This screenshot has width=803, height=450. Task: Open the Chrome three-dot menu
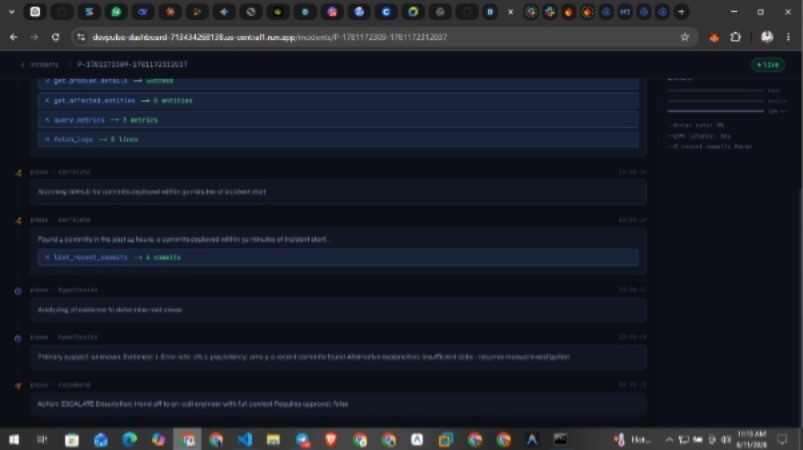tap(788, 37)
